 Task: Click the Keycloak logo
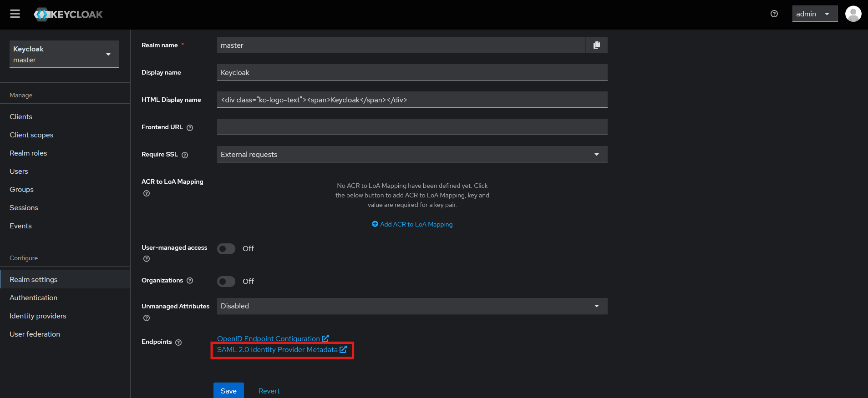pyautogui.click(x=68, y=15)
